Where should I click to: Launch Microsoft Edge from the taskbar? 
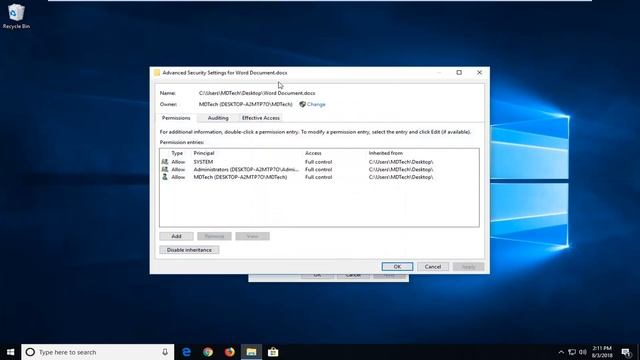[x=187, y=352]
